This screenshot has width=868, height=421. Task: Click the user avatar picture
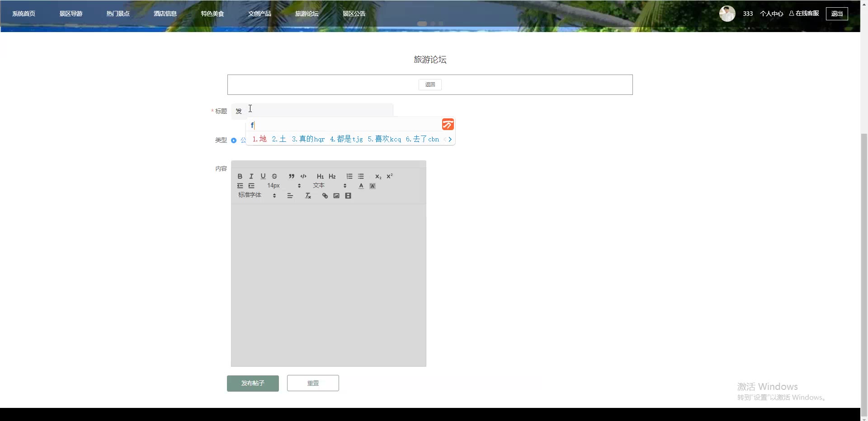pyautogui.click(x=727, y=14)
